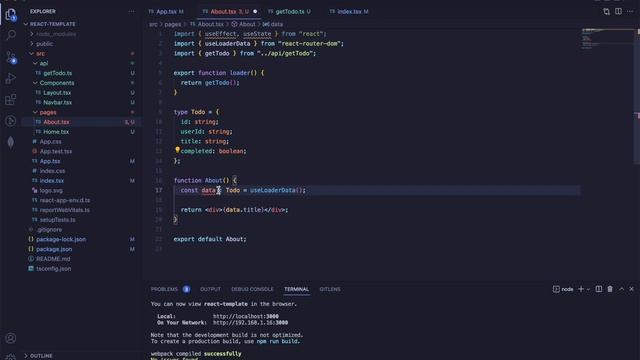This screenshot has height=360, width=640.
Task: Select About.tsx in the file tree
Action: tap(56, 122)
